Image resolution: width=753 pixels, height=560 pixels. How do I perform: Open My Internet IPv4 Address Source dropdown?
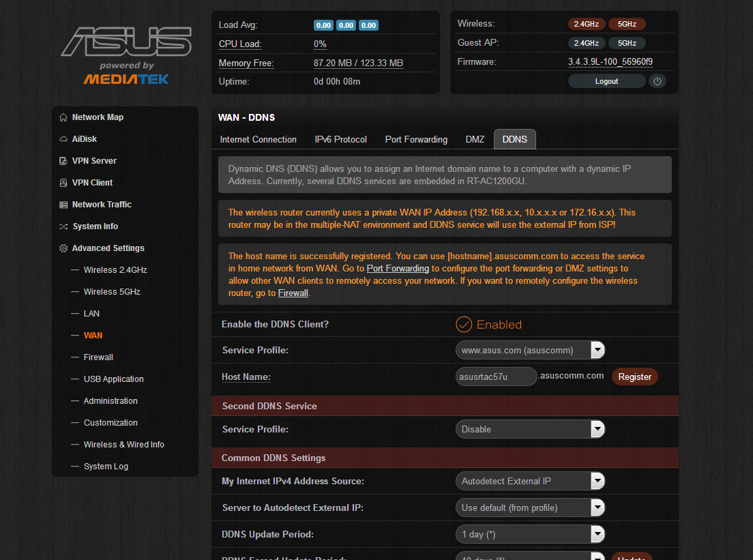click(x=530, y=481)
